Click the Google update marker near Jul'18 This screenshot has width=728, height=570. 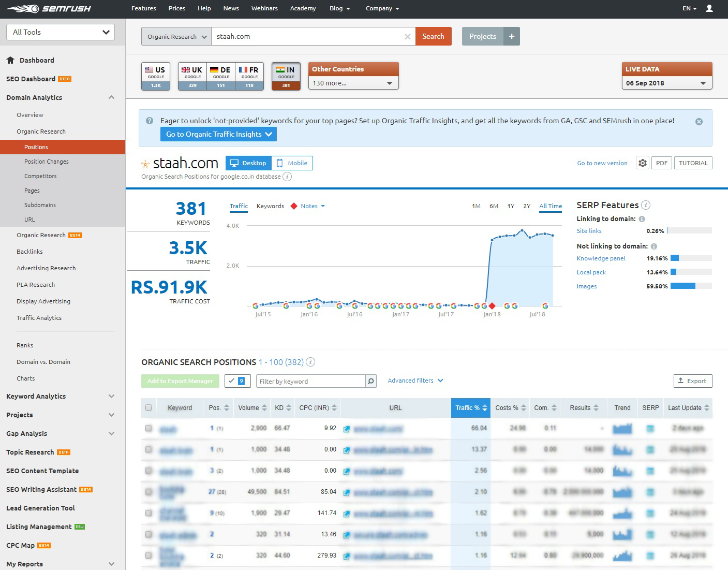(x=545, y=306)
